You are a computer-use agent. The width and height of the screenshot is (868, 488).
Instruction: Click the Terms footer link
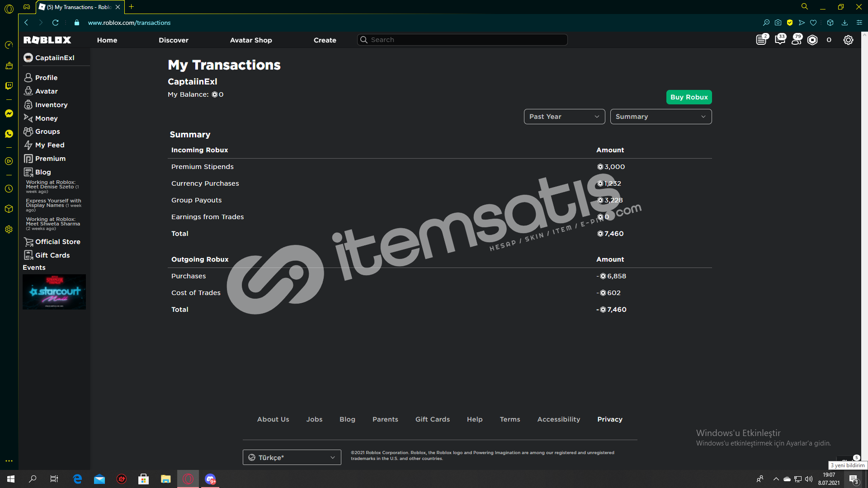tap(510, 419)
